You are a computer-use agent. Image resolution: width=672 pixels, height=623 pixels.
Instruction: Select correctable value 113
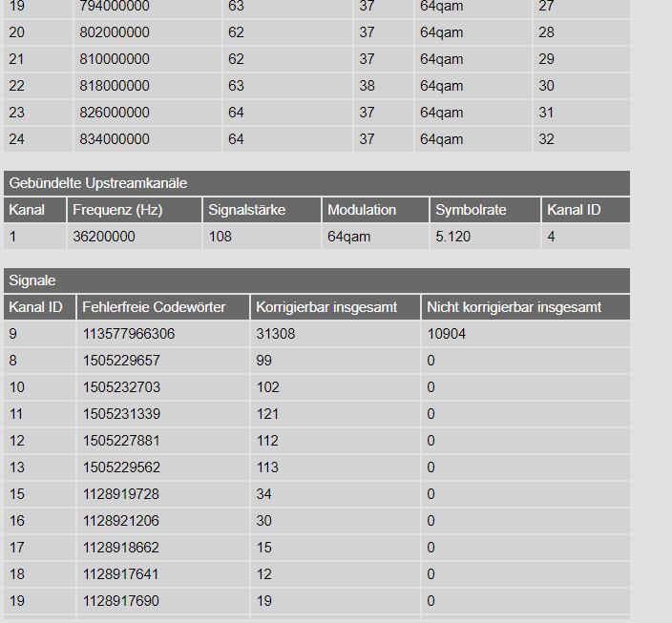coord(267,467)
